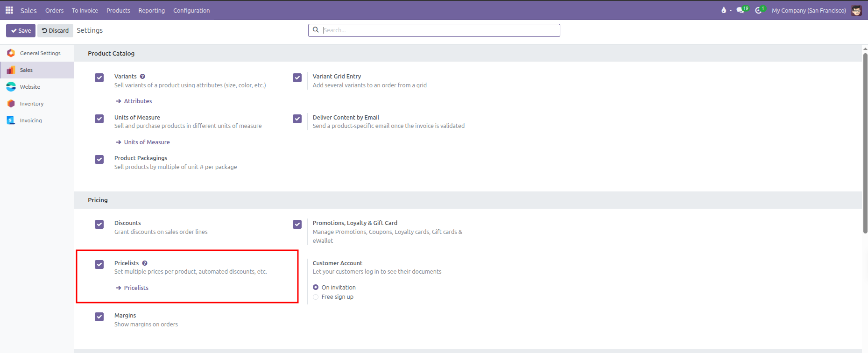Open the Configuration menu

(191, 10)
